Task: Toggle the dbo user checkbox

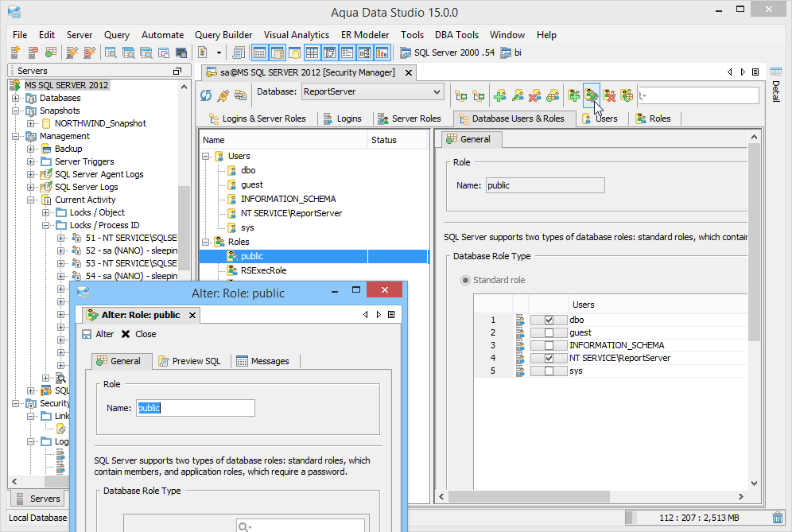Action: (549, 320)
